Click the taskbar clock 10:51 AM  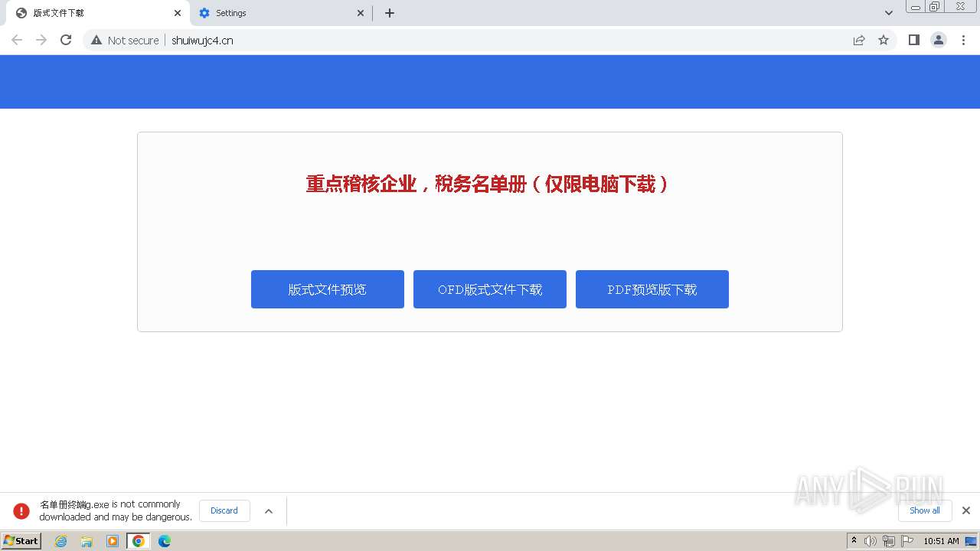[941, 541]
